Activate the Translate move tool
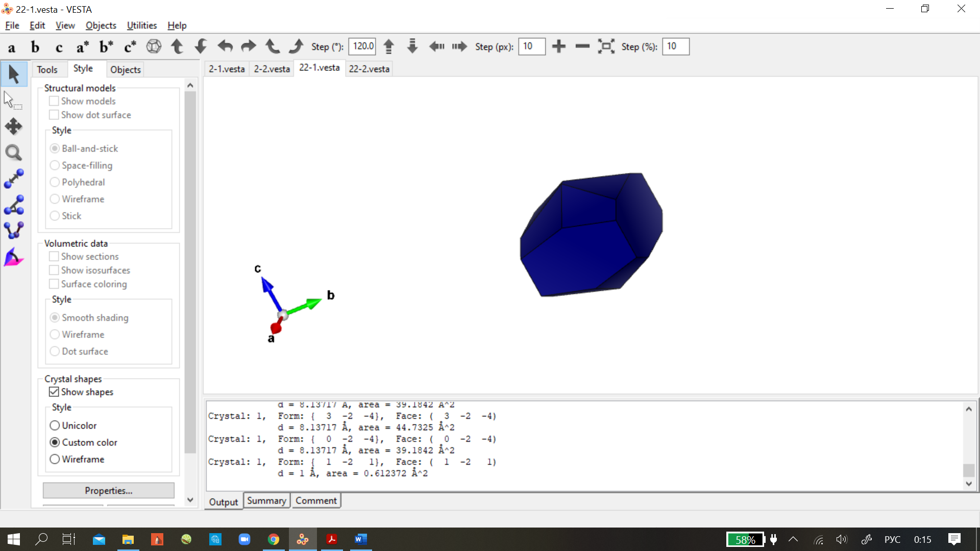 pos(14,127)
